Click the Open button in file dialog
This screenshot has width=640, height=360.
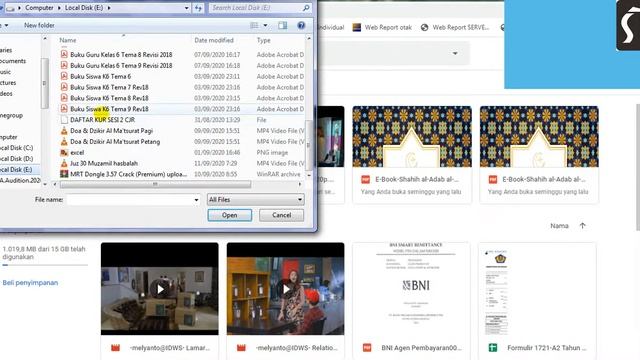tap(229, 215)
